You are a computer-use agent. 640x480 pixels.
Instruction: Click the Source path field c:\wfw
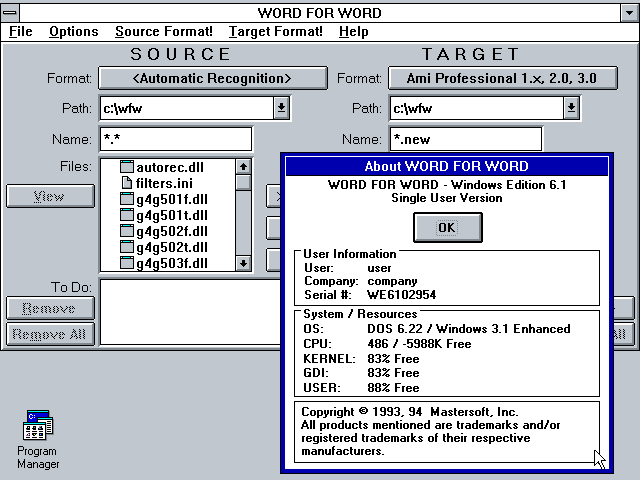(187, 108)
